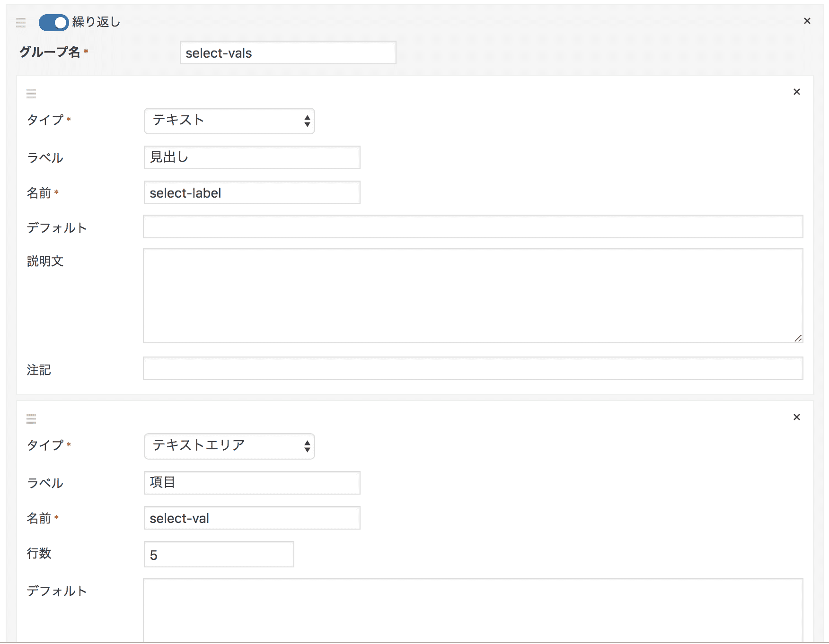Click the 行数 field showing 5
Image resolution: width=829 pixels, height=644 pixels.
219,554
